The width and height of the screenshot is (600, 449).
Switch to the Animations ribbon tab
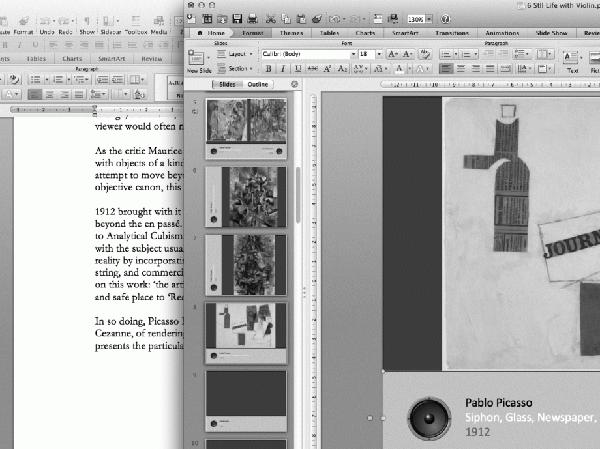pos(502,33)
